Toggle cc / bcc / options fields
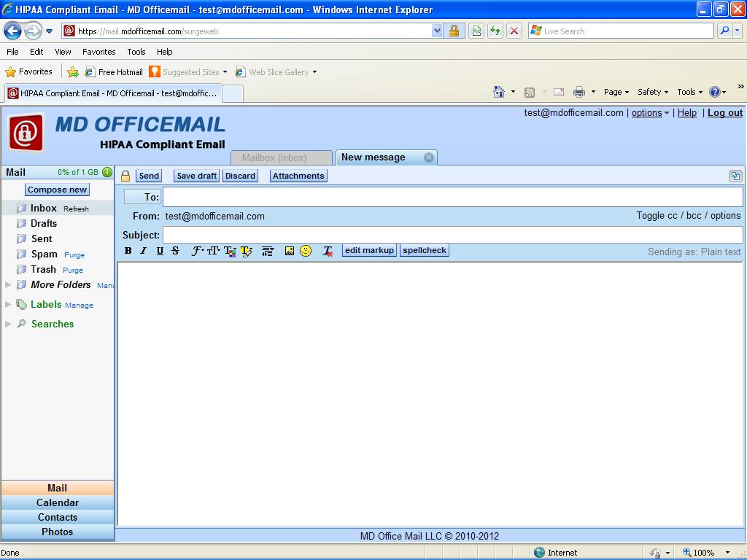The image size is (747, 560). (688, 216)
